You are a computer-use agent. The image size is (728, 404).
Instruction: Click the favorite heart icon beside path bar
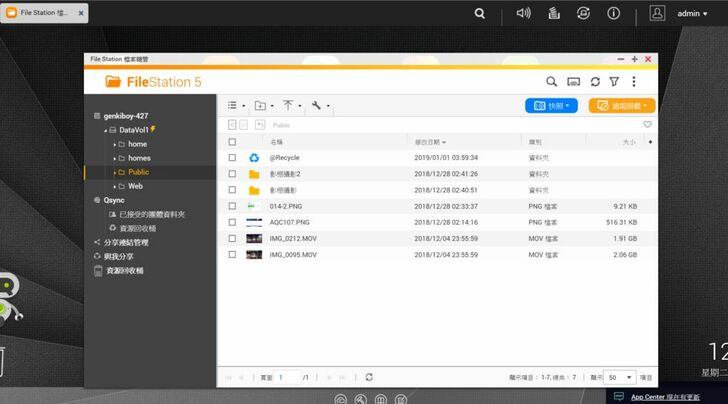pos(647,125)
